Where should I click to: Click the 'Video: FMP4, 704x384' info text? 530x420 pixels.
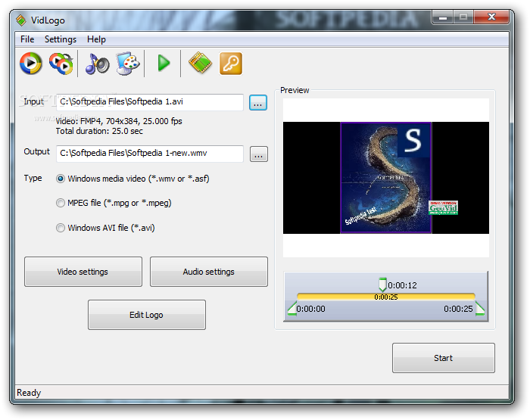119,121
